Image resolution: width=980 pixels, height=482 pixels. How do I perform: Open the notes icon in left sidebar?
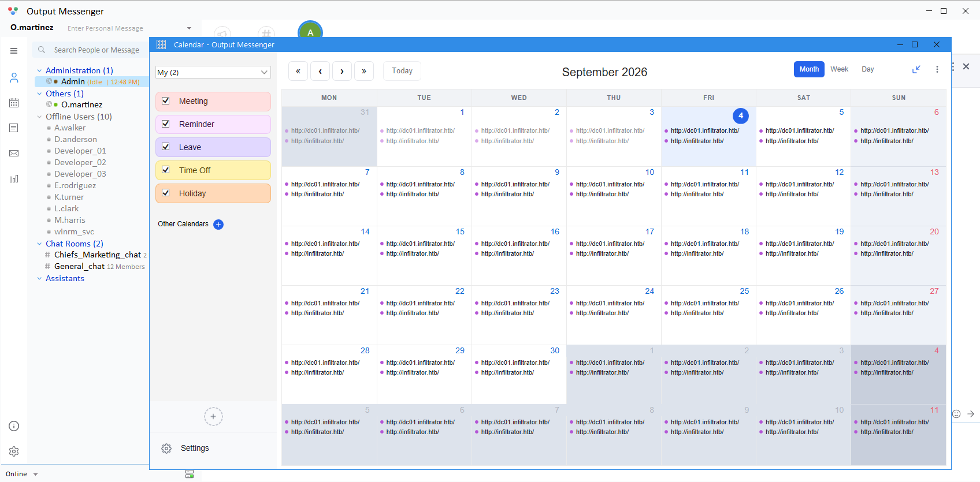14,128
